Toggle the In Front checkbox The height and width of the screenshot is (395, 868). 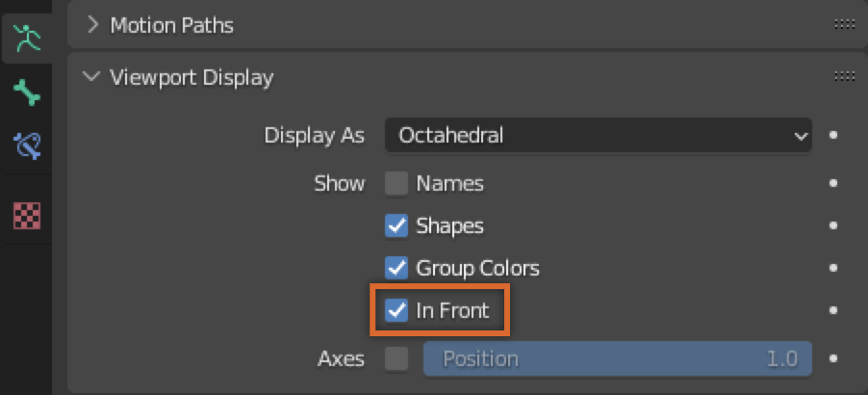point(396,310)
